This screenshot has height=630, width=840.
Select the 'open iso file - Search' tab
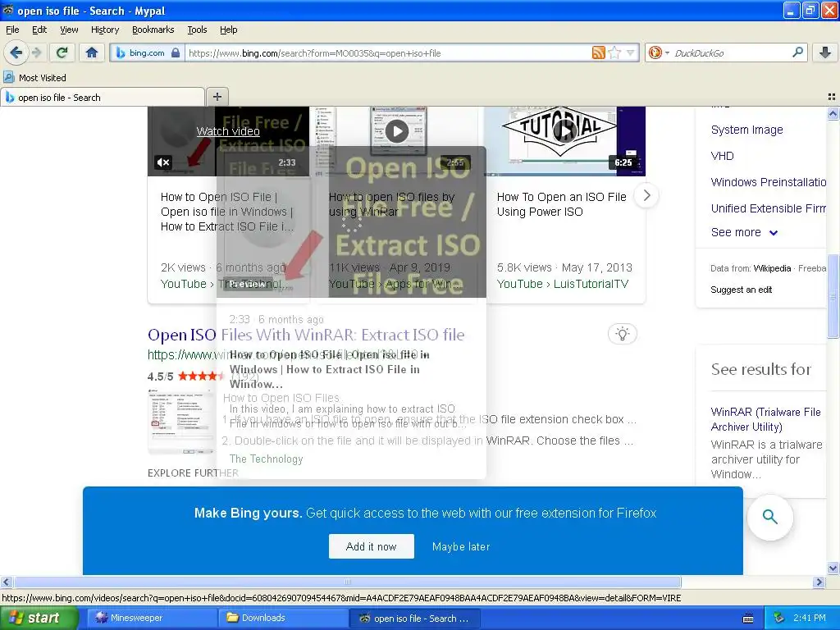click(103, 97)
